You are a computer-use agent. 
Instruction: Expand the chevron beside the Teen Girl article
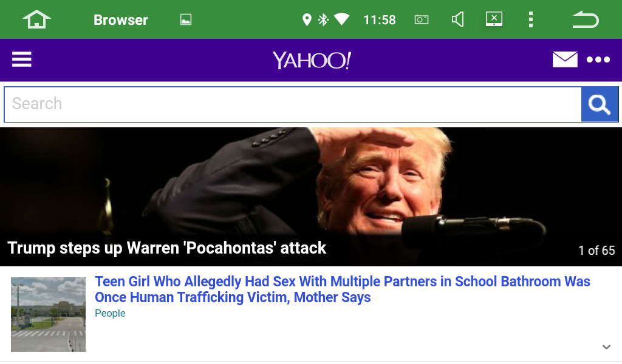coord(606,347)
